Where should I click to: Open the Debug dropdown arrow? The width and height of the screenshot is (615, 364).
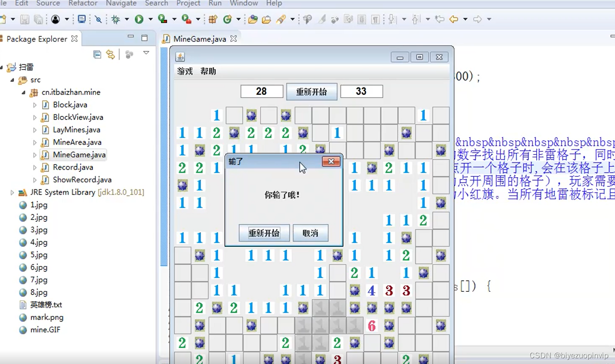click(x=127, y=19)
